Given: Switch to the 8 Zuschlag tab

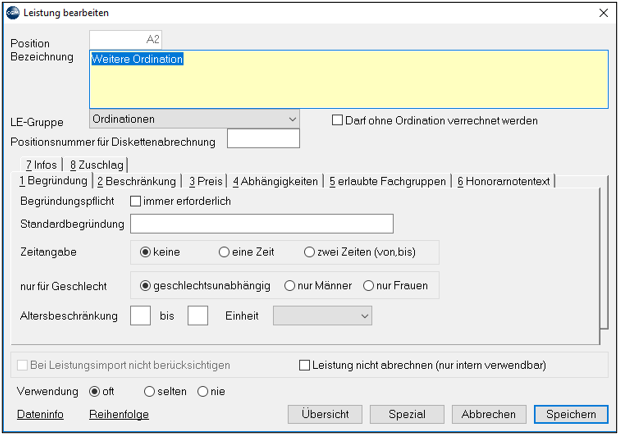Looking at the screenshot, I should [x=97, y=165].
